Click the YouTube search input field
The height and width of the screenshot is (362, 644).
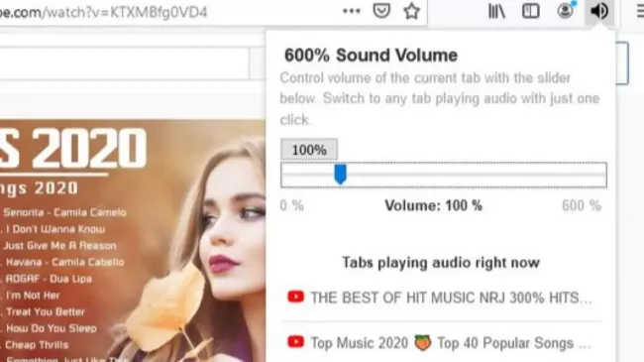tap(125, 63)
